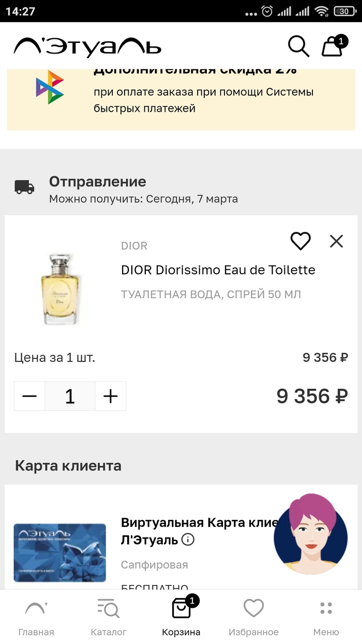Decrease quantity with minus button
The width and height of the screenshot is (362, 644).
[30, 397]
